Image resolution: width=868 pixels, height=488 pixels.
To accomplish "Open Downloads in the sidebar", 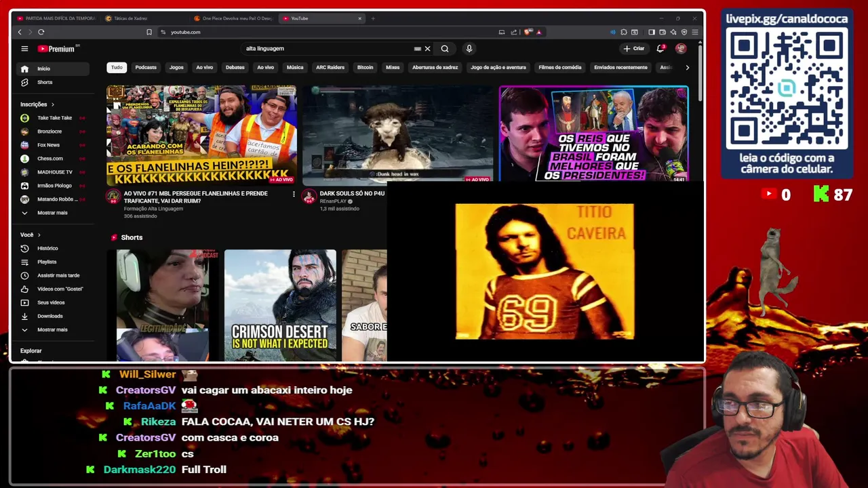I will pos(53,316).
